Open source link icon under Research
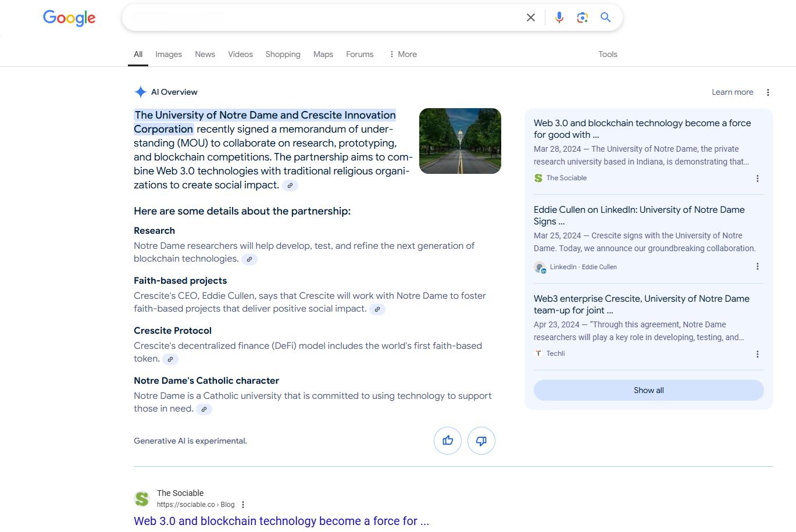The height and width of the screenshot is (532, 796). coord(249,259)
